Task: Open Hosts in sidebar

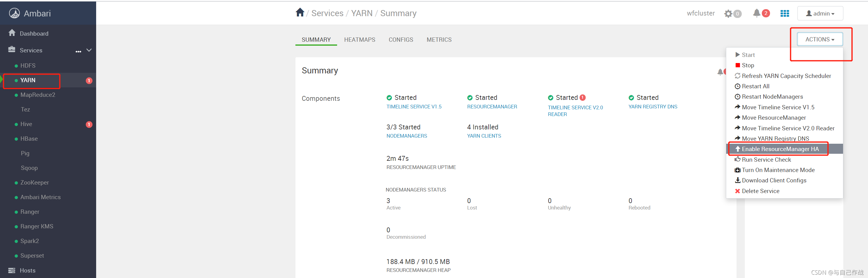Action: click(28, 270)
